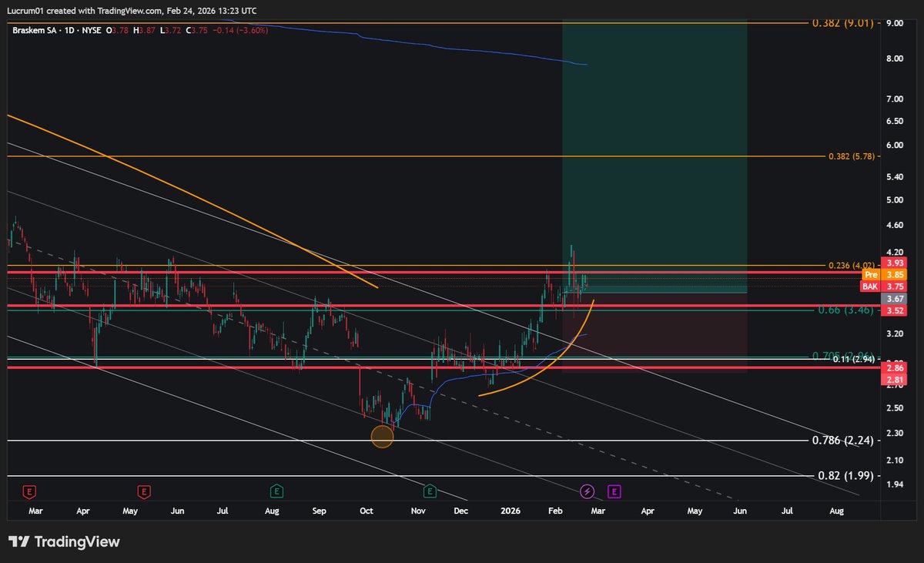This screenshot has height=563, width=924.
Task: Click the orange 3.85 pre-market price tag
Action: click(896, 274)
